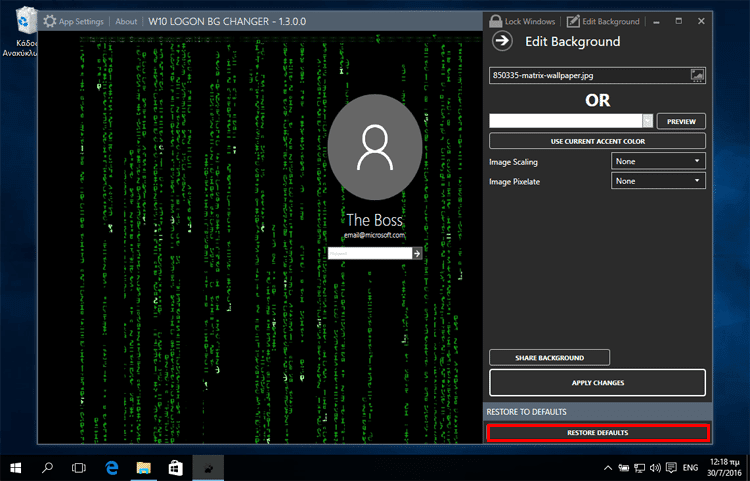This screenshot has width=750, height=481.
Task: Minimize the Logon BG Changer window
Action: (656, 22)
